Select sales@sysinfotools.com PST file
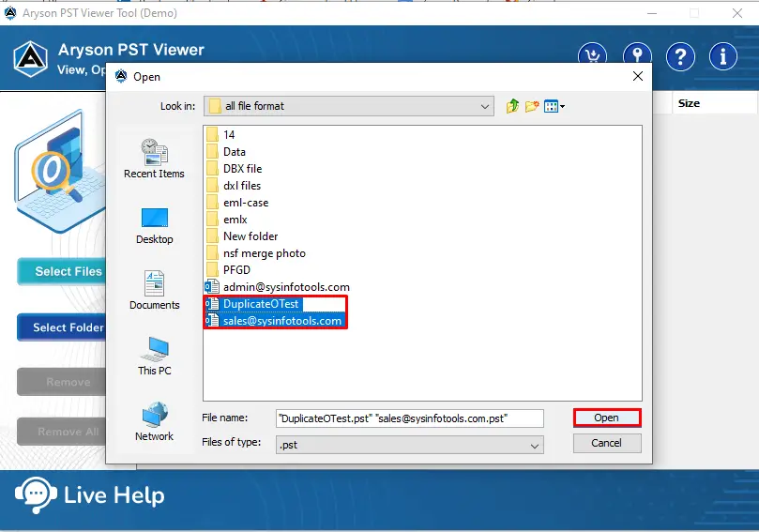759x532 pixels. coord(274,321)
